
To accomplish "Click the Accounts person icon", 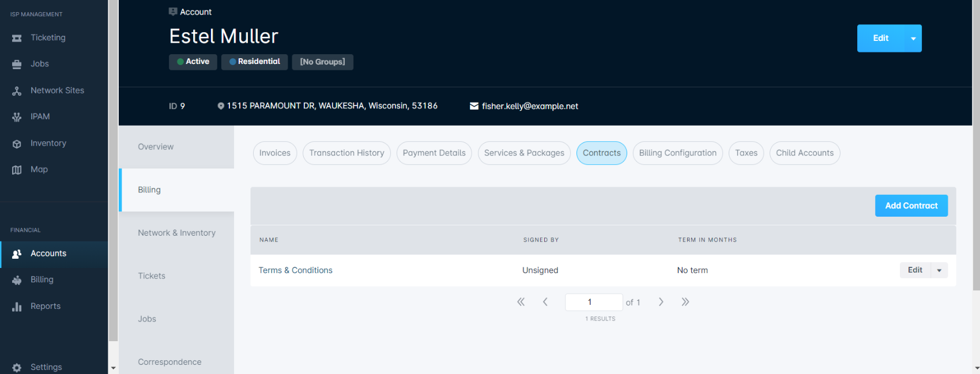I will pos(17,254).
